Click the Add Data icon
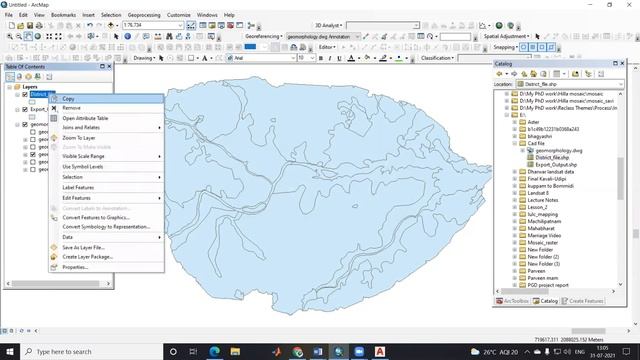 click(x=111, y=25)
